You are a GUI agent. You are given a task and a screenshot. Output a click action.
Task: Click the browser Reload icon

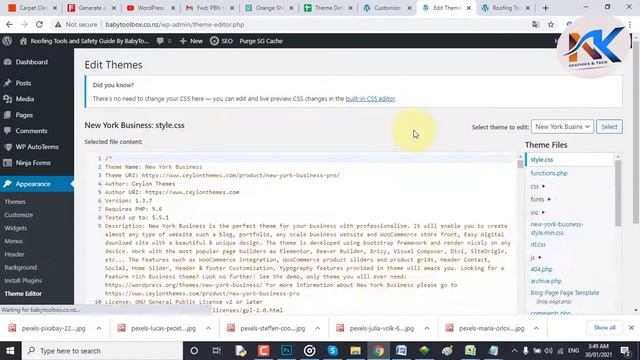(39, 24)
